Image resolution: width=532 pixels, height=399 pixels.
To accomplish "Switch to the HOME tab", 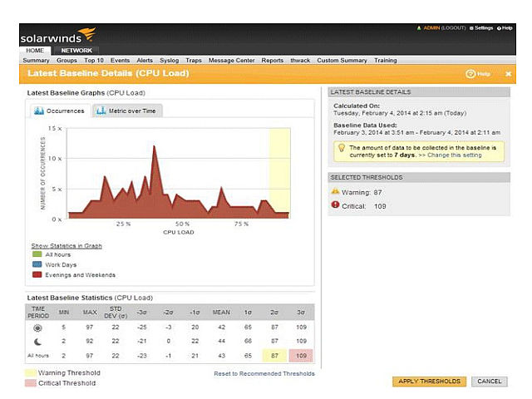I will (x=35, y=50).
